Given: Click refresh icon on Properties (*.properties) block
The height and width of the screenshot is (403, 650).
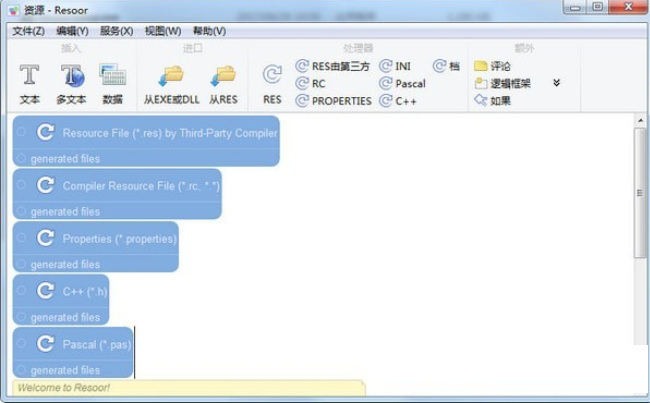Looking at the screenshot, I should tap(45, 238).
